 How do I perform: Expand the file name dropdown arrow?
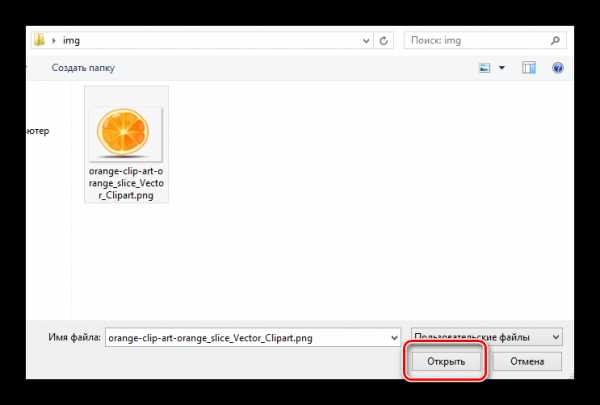(x=394, y=338)
